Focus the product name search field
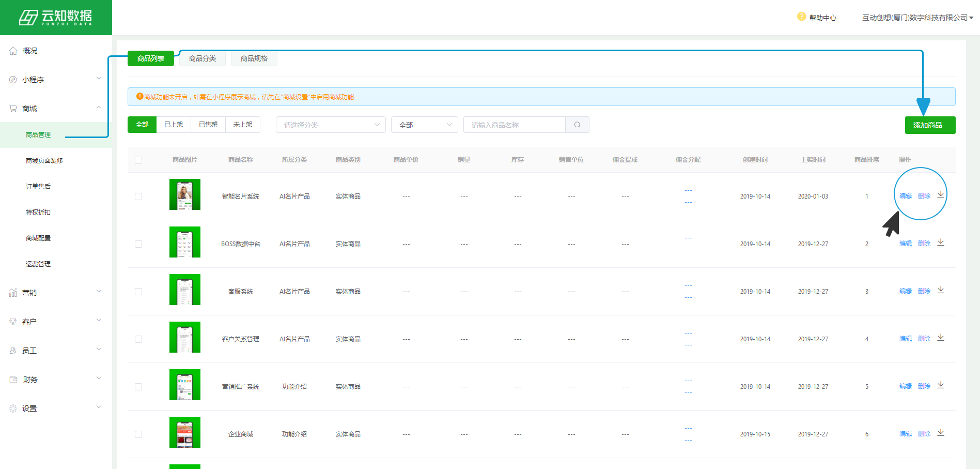 515,125
